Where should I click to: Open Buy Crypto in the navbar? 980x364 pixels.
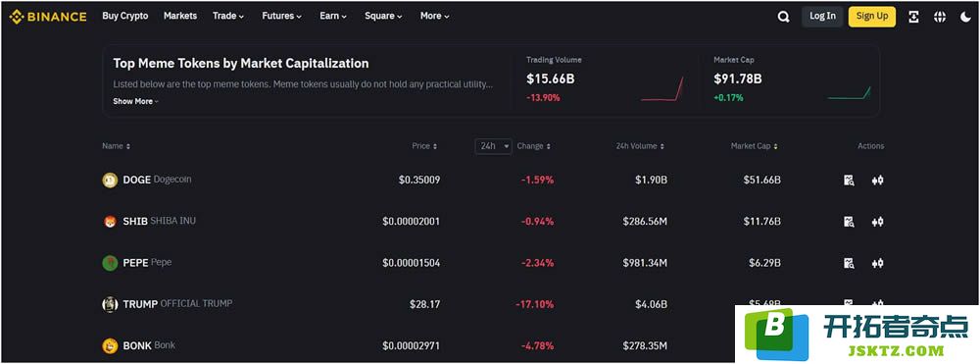125,17
